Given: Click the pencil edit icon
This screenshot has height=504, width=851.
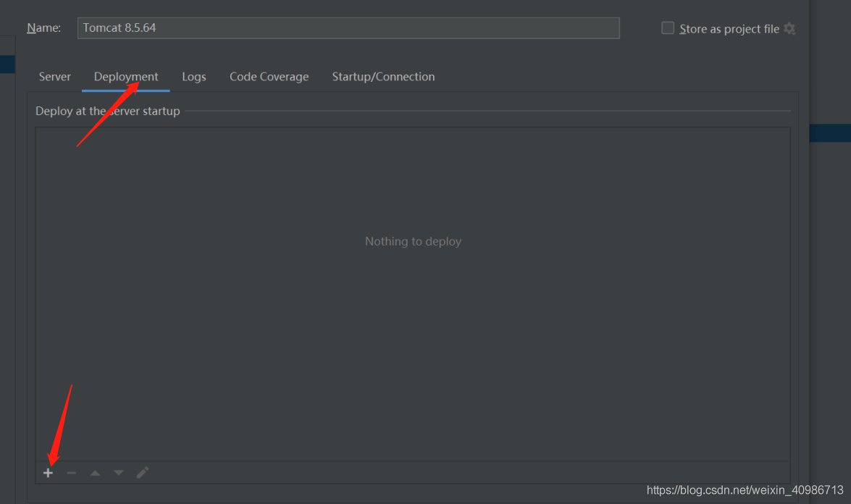Looking at the screenshot, I should coord(143,473).
